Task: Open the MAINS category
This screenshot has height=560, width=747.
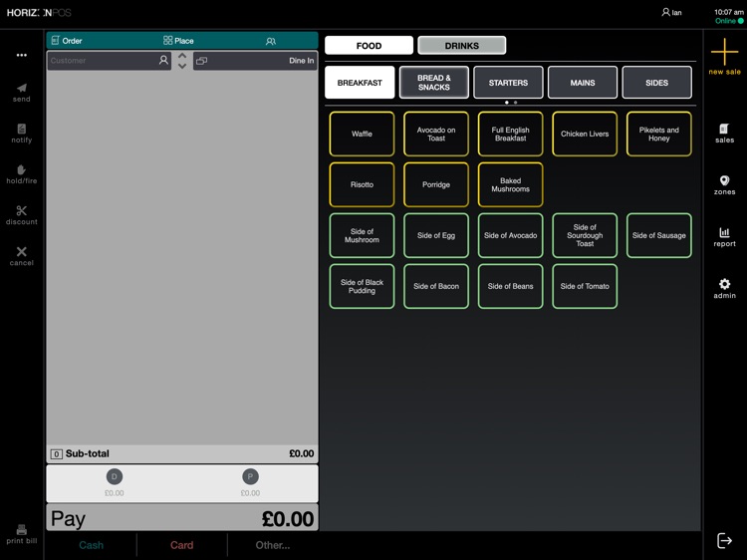Action: 583,83
